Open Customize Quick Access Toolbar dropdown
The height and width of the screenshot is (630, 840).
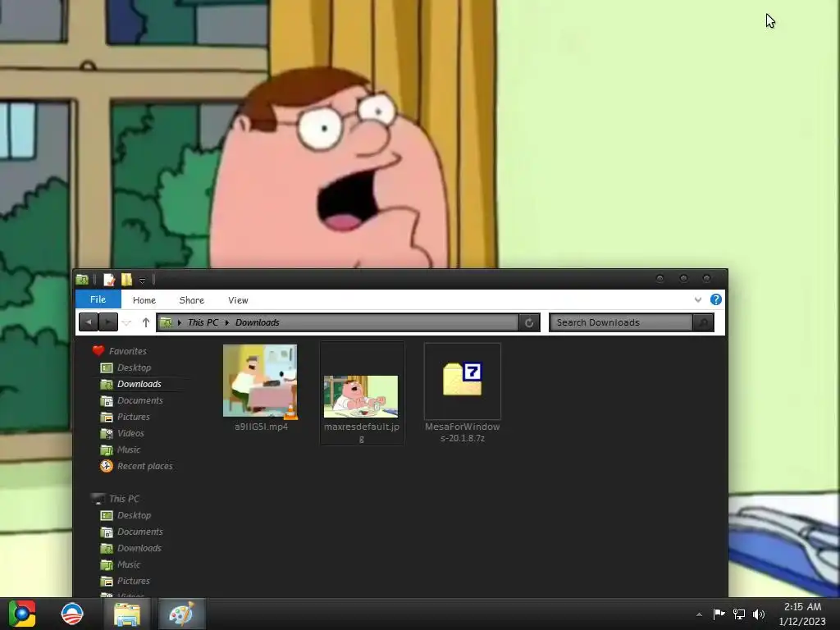point(142,281)
